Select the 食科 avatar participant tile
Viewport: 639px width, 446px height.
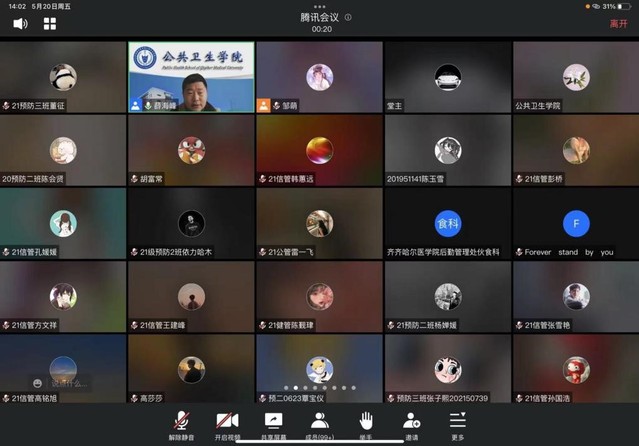447,222
